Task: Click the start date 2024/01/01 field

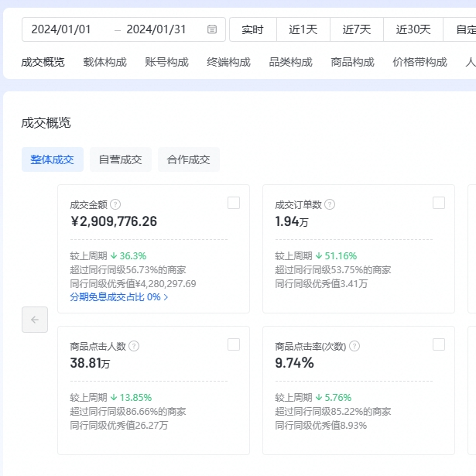Action: pos(61,29)
